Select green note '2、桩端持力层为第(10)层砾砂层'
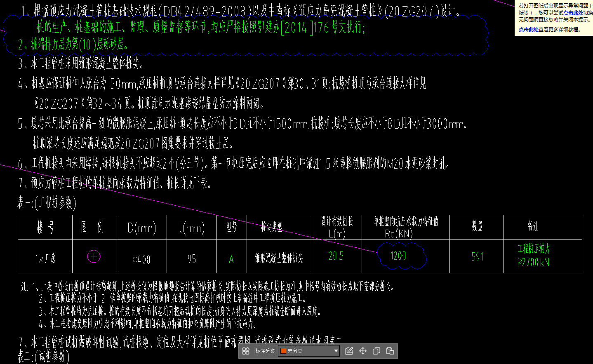 (x=73, y=44)
